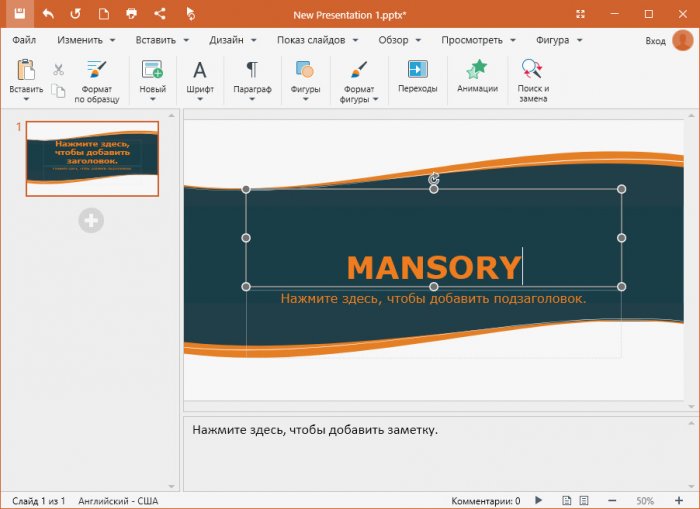Expand the Фигуры dropdown arrow
This screenshot has height=509, width=700.
tap(305, 99)
